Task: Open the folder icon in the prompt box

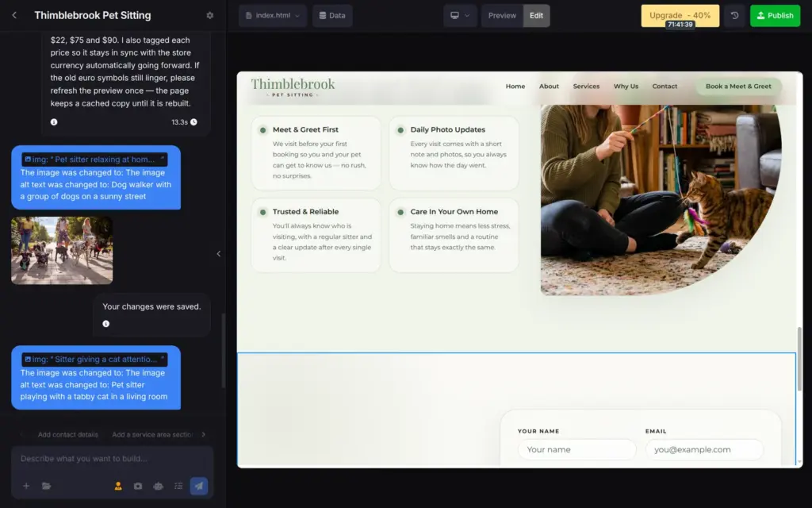Action: pos(47,487)
